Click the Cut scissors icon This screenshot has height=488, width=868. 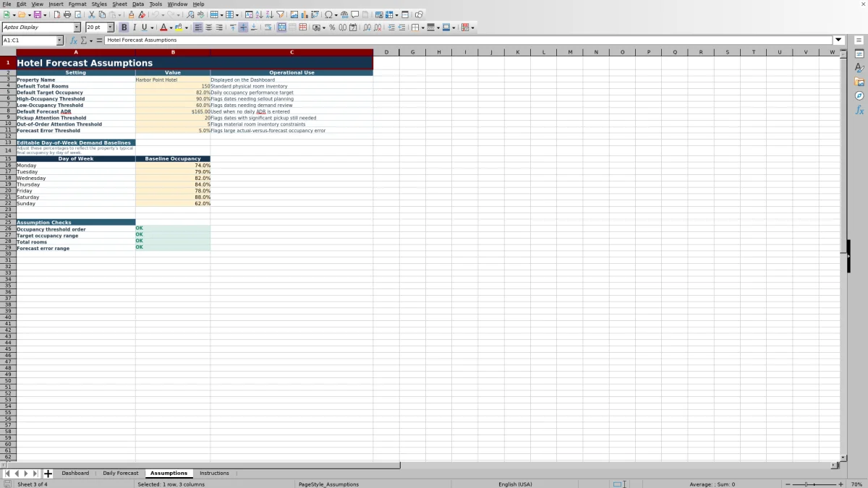[x=92, y=14]
